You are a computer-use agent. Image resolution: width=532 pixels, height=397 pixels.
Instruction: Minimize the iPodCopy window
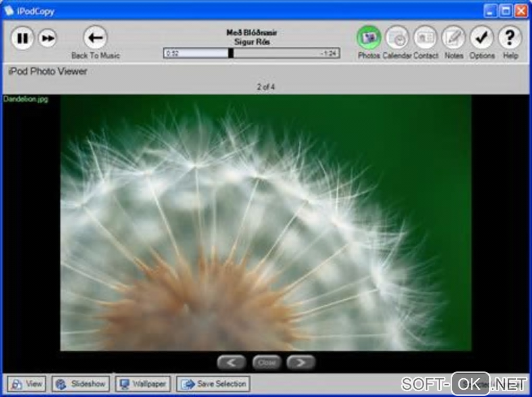(x=490, y=11)
